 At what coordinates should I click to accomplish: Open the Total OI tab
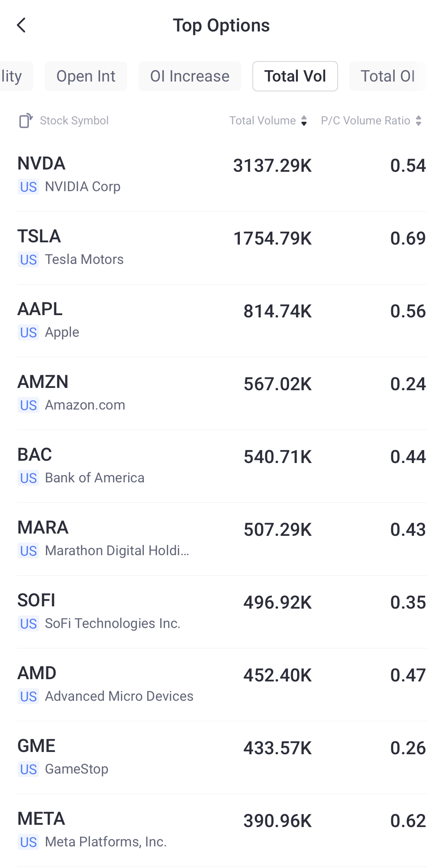[387, 76]
